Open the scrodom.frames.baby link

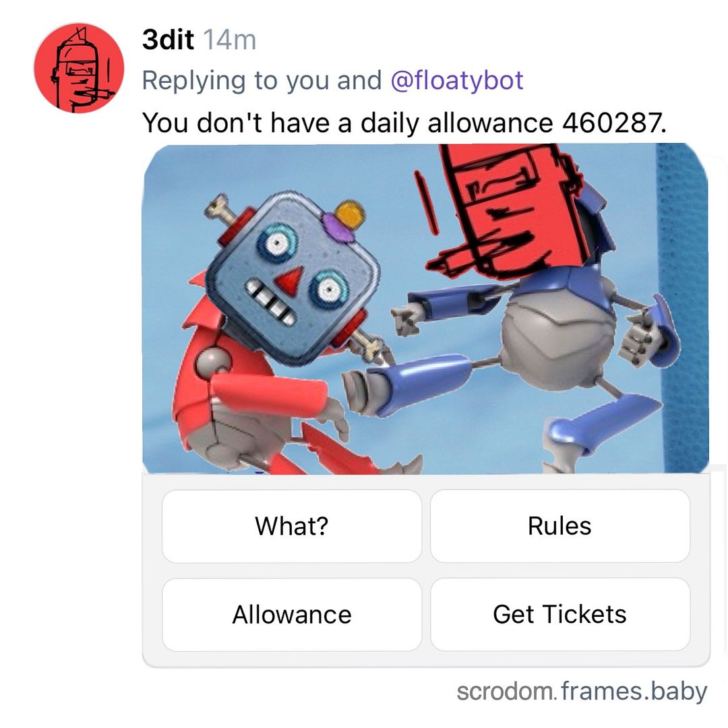(582, 692)
